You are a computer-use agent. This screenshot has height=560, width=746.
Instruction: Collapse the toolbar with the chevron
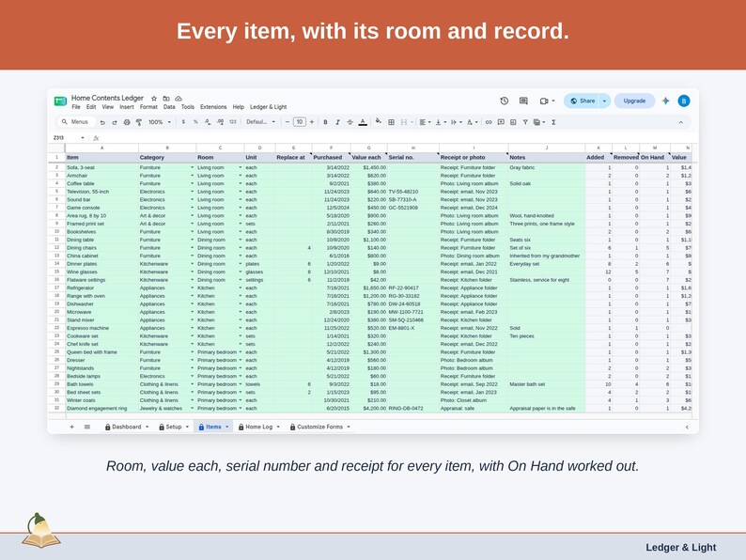(681, 122)
